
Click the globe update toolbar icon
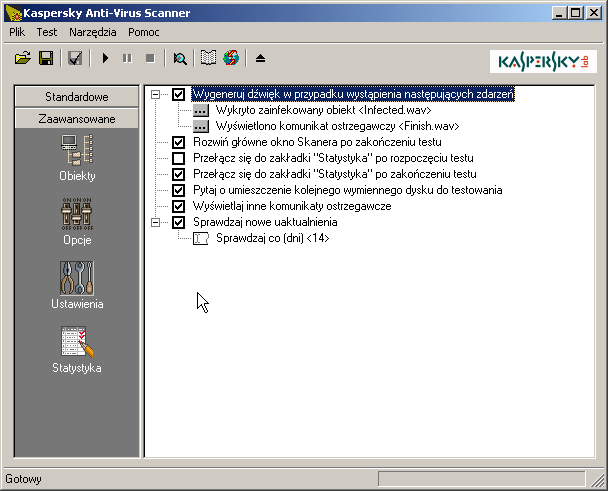[x=231, y=58]
